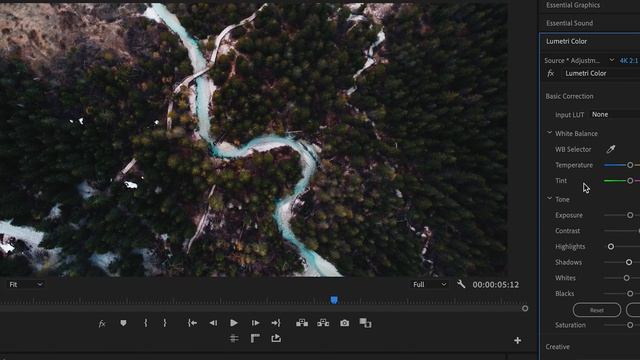Adjust the Blacks slider handle

(x=630, y=293)
